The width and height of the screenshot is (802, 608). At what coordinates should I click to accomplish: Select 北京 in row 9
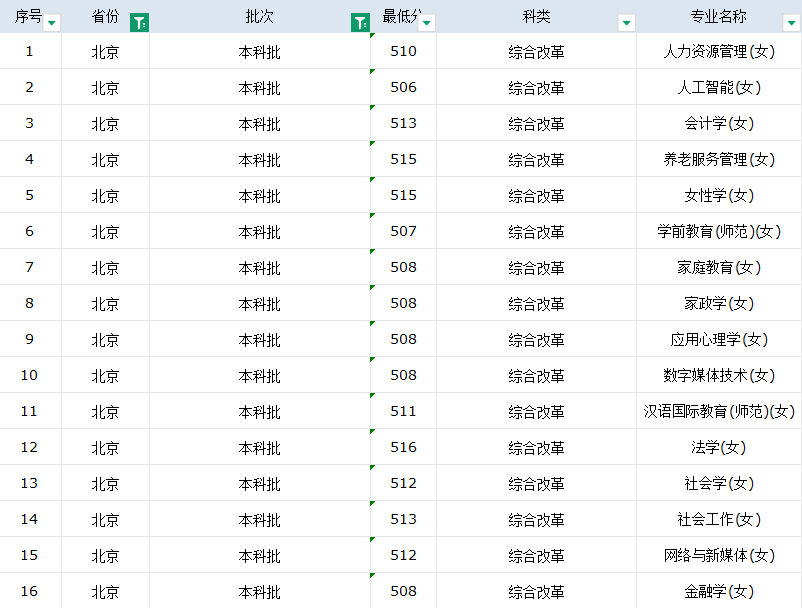pyautogui.click(x=105, y=339)
